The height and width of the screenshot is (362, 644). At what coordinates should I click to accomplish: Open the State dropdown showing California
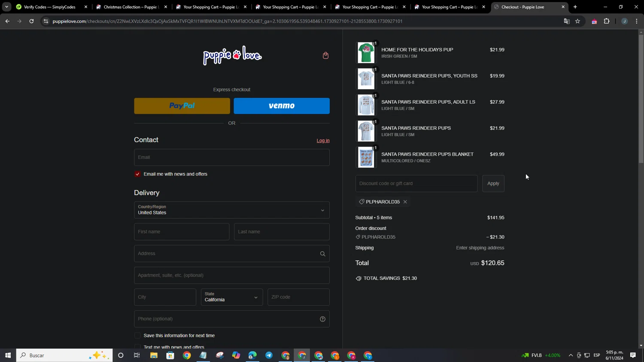[232, 297]
